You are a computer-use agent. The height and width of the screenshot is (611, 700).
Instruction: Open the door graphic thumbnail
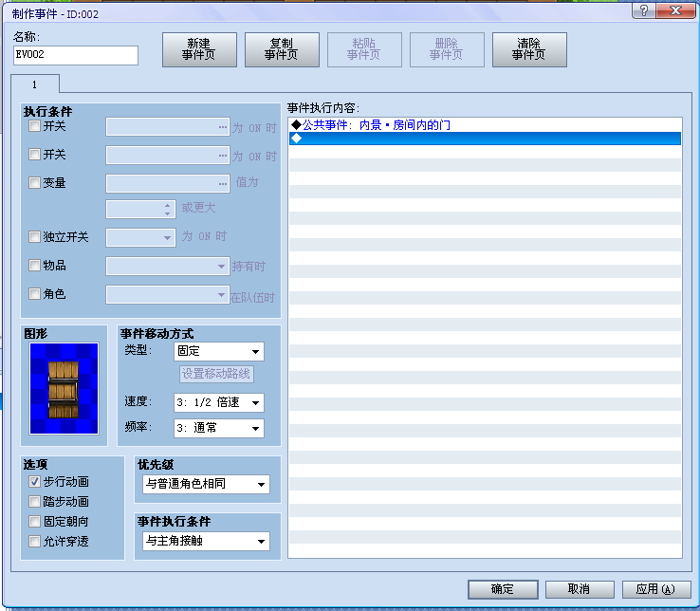pos(64,388)
